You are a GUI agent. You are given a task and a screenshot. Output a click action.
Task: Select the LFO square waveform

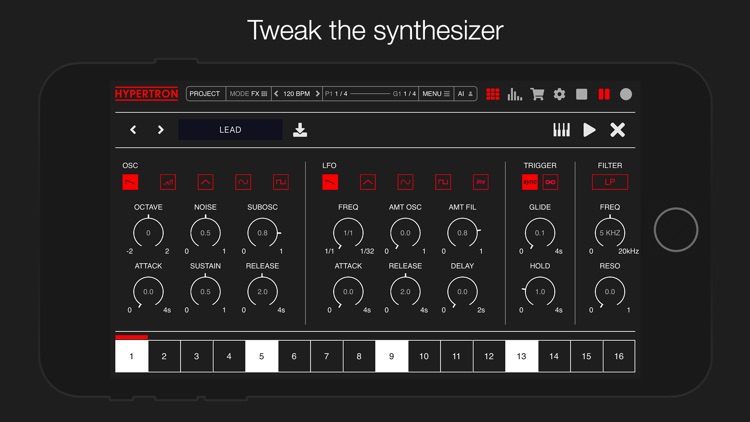(443, 182)
